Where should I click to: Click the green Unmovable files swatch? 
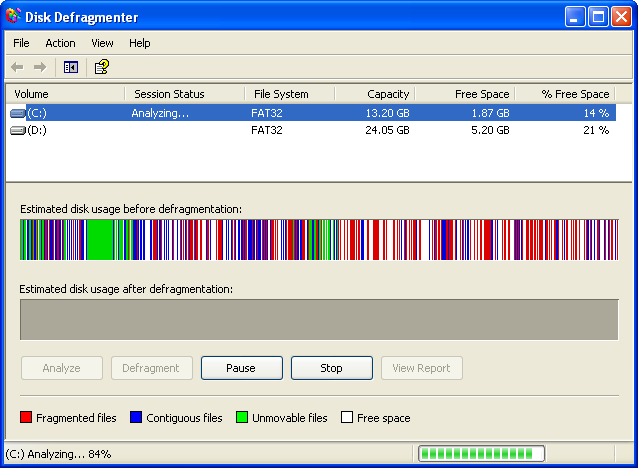coord(242,417)
